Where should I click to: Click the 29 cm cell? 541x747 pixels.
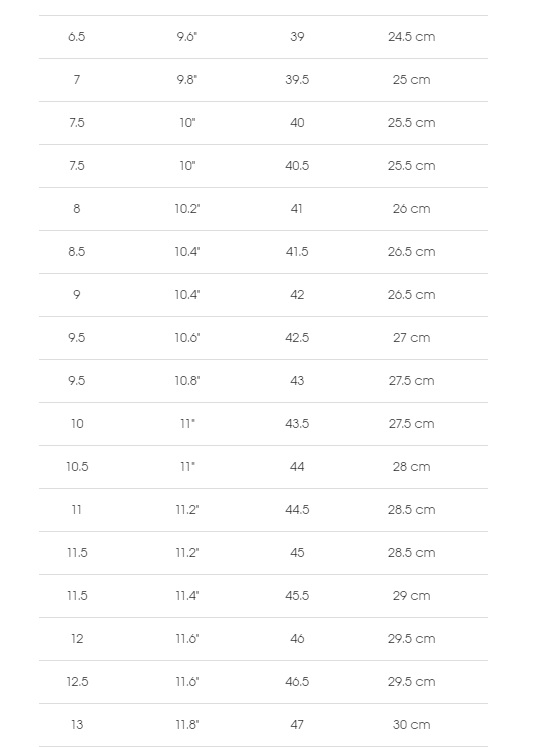[411, 596]
